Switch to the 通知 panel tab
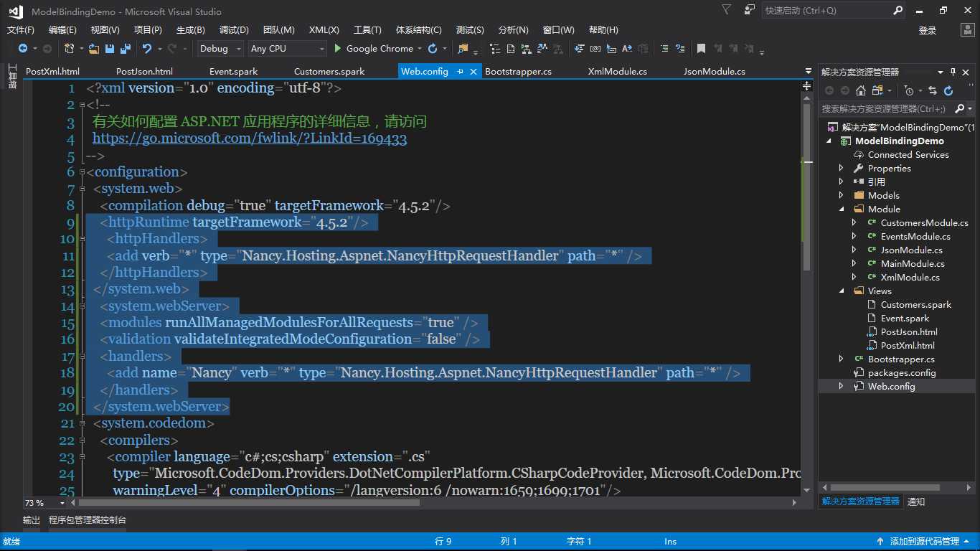This screenshot has height=551, width=980. tap(916, 501)
